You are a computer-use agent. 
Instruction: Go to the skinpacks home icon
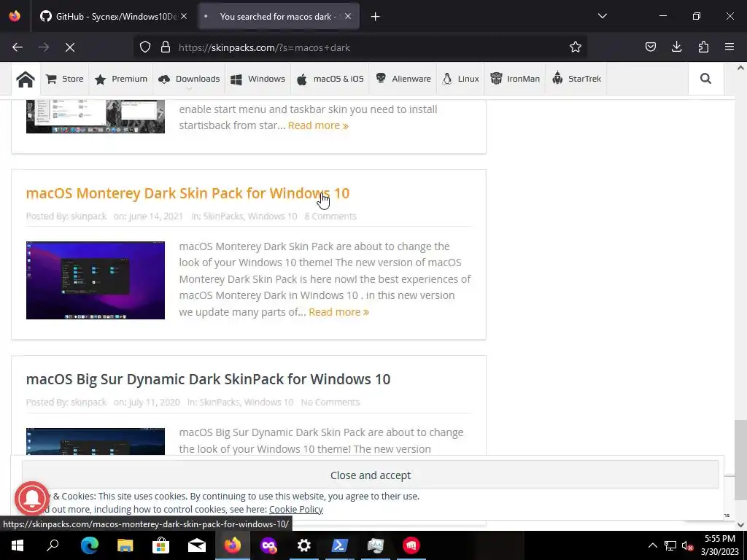pos(26,79)
